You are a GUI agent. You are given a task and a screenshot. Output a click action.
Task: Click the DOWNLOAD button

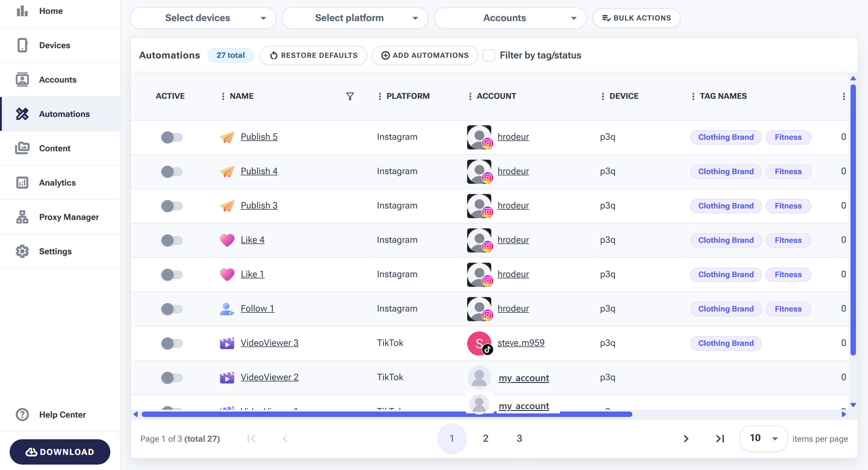[x=60, y=452]
